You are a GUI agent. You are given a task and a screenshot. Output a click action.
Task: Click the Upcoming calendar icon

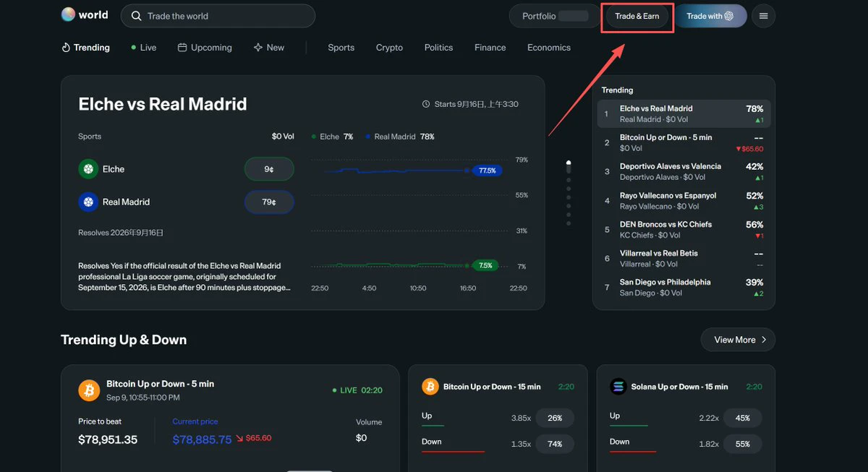182,48
